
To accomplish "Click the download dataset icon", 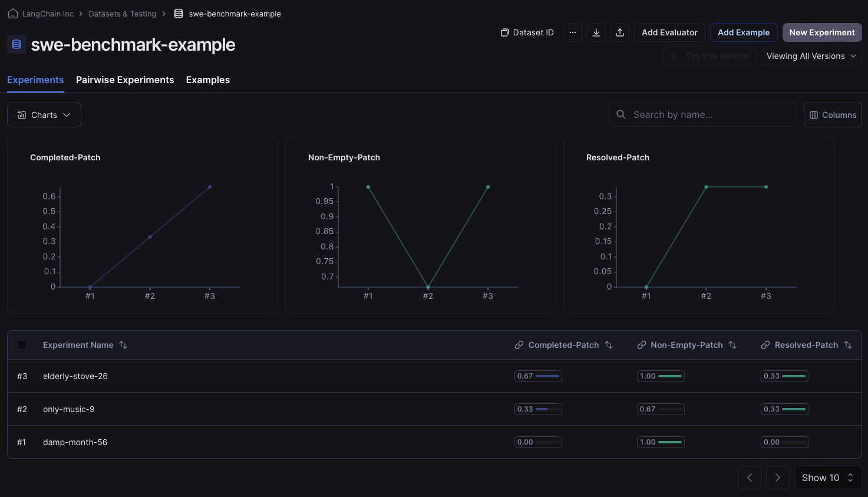I will coord(596,32).
